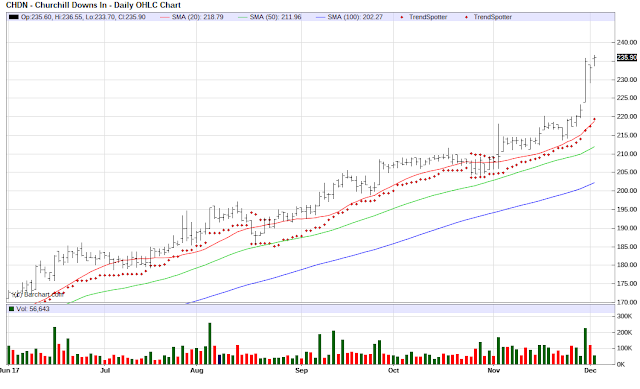Click the 190.00 price axis label
Viewport: 640px width, 389px height.
627,228
